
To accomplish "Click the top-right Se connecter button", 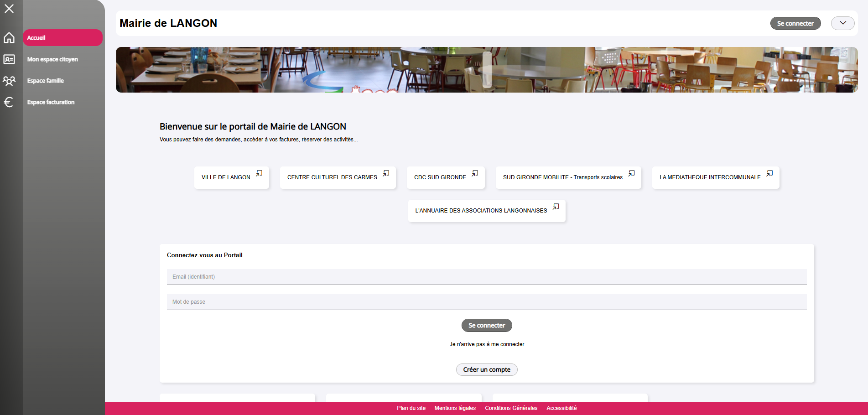I will coord(795,23).
